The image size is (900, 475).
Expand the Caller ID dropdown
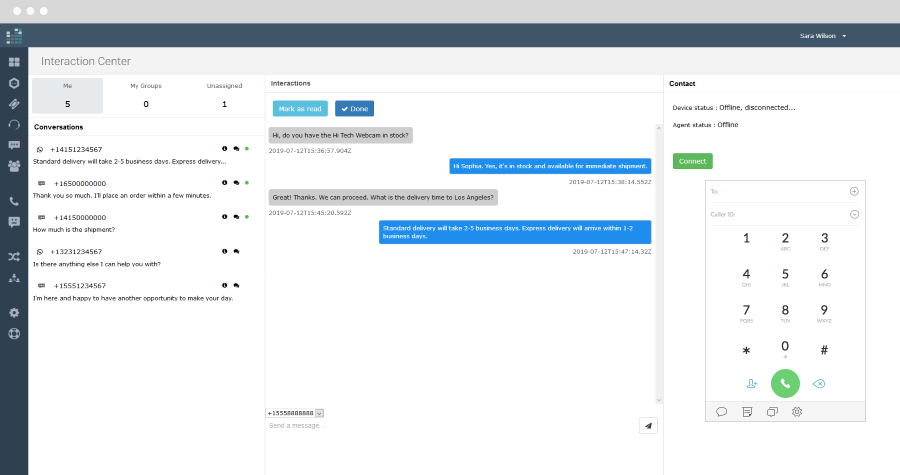854,214
